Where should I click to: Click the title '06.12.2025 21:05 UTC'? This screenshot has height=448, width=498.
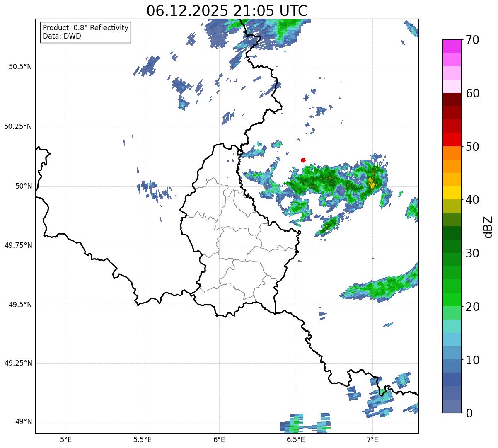227,10
